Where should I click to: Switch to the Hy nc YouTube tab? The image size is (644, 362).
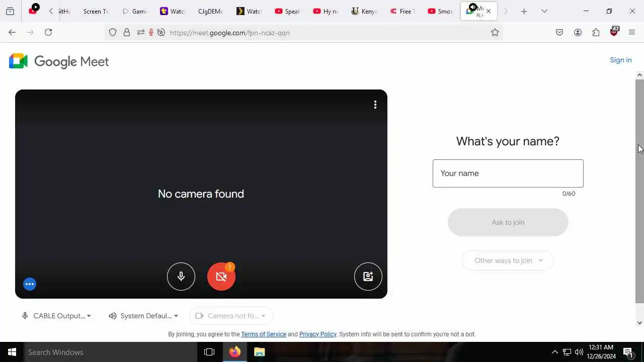pyautogui.click(x=326, y=11)
